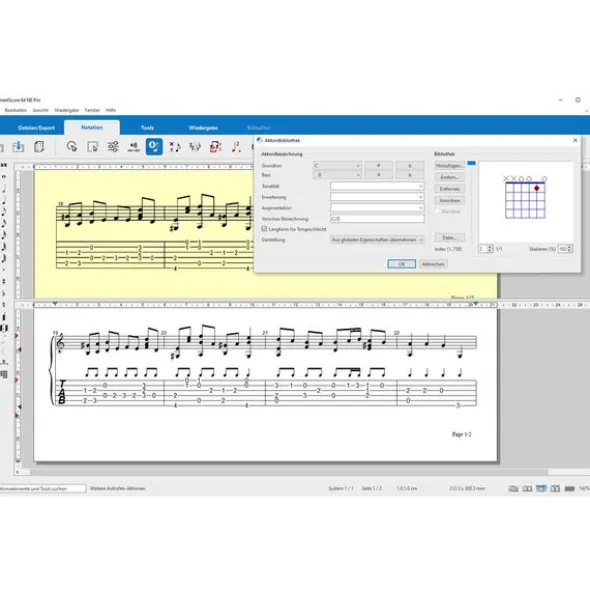Screen dimensions: 590x591
Task: Click the X with note delete tool
Action: point(175,146)
